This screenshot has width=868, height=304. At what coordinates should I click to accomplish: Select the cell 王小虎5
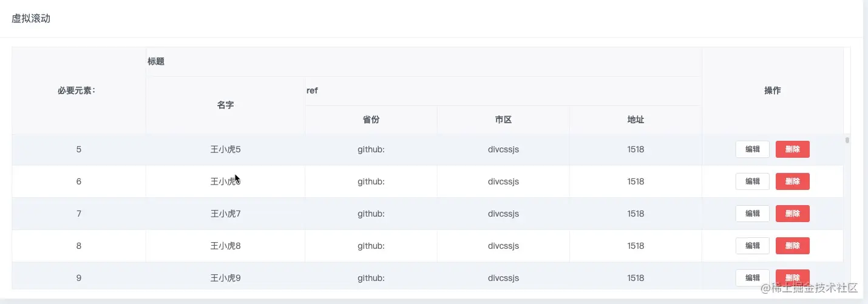(226, 149)
